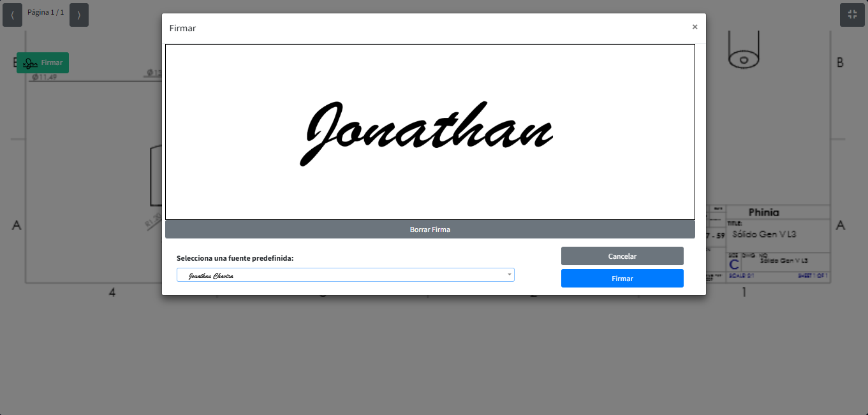This screenshot has height=415, width=868.
Task: Click the Selecciona una fuente predefinida label
Action: click(235, 258)
